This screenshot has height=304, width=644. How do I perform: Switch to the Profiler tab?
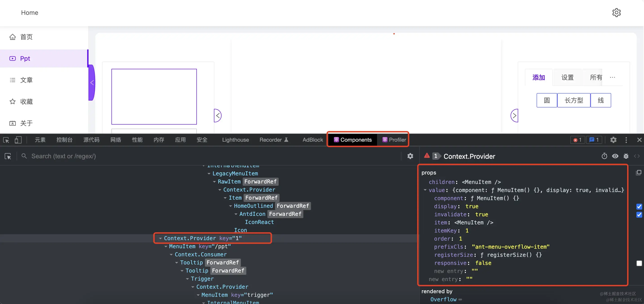coord(394,140)
